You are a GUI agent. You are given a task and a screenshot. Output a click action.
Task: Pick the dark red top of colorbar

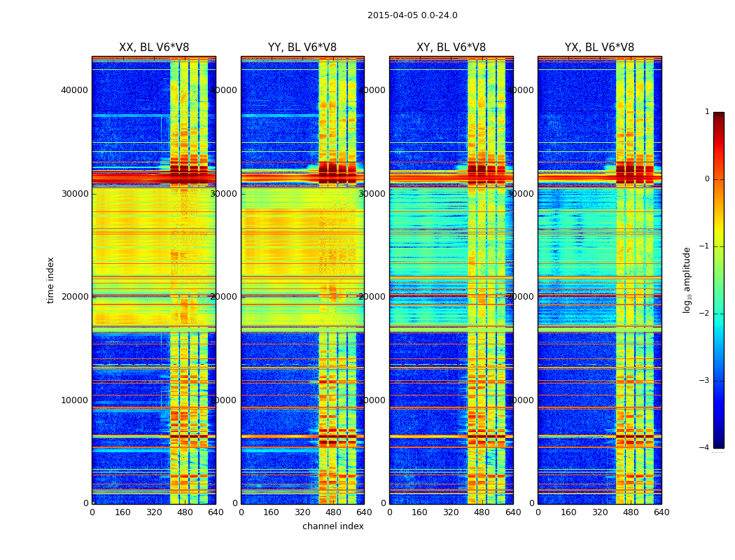point(718,116)
